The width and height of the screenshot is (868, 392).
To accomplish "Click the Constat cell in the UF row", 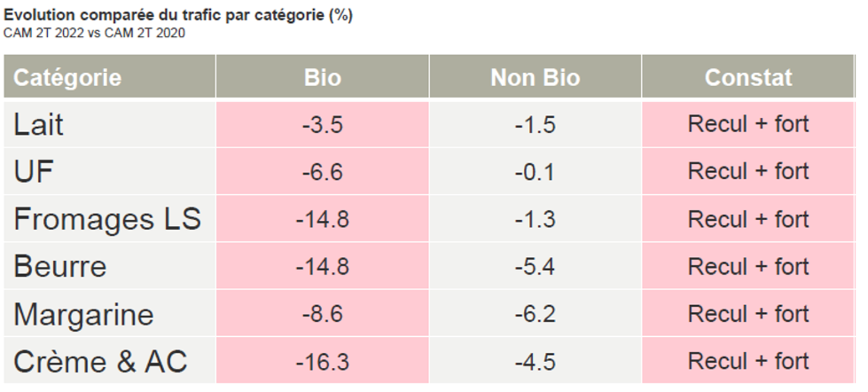I will pyautogui.click(x=748, y=172).
